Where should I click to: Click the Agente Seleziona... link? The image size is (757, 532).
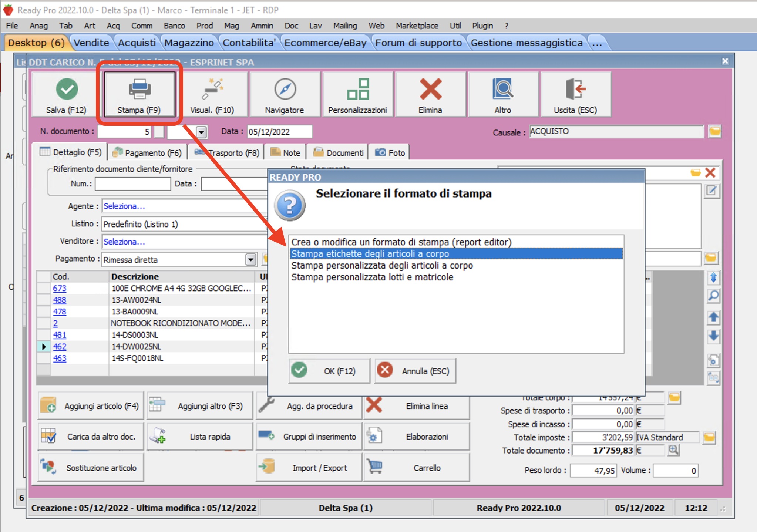124,206
